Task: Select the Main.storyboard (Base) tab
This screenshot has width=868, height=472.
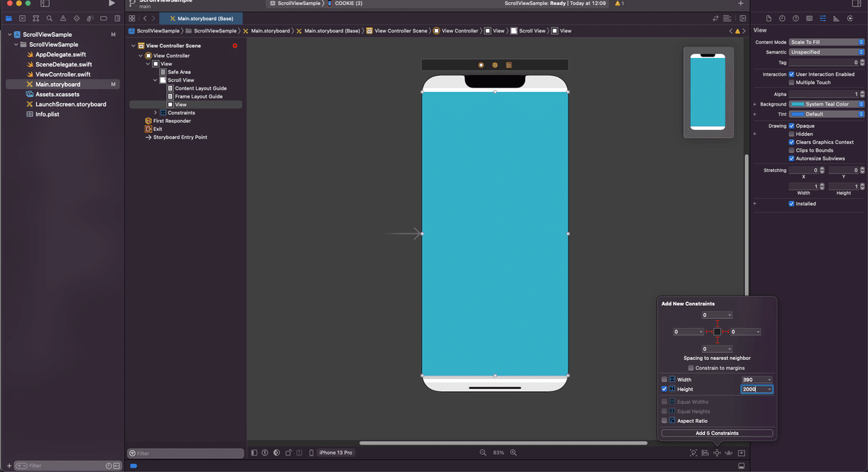Action: (201, 18)
